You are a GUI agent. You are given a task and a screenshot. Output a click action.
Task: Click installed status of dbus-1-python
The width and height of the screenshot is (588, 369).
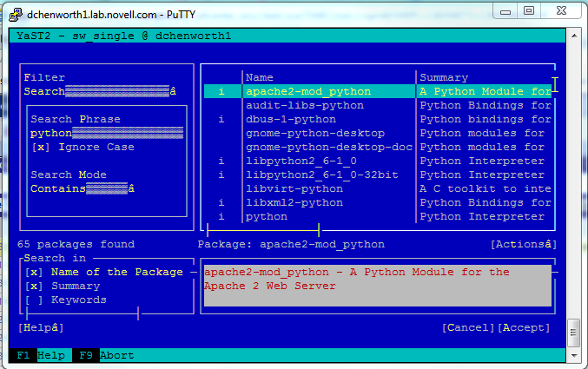221,119
